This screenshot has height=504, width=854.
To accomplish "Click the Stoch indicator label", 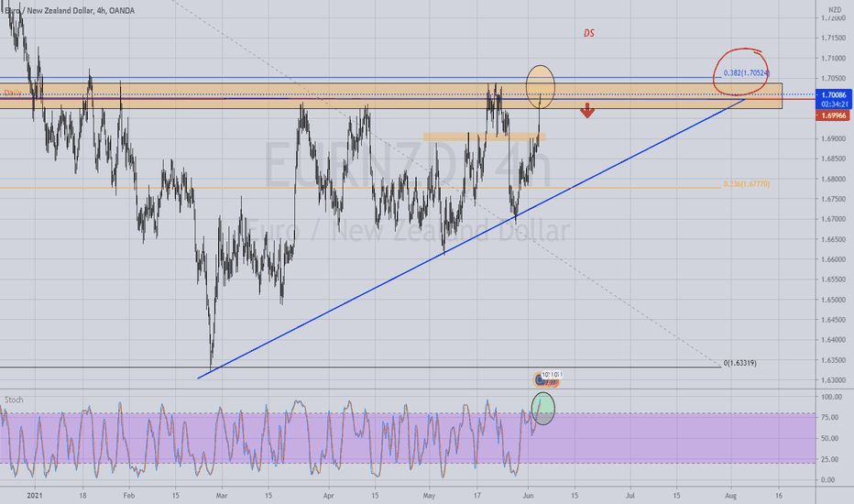I will [x=14, y=400].
